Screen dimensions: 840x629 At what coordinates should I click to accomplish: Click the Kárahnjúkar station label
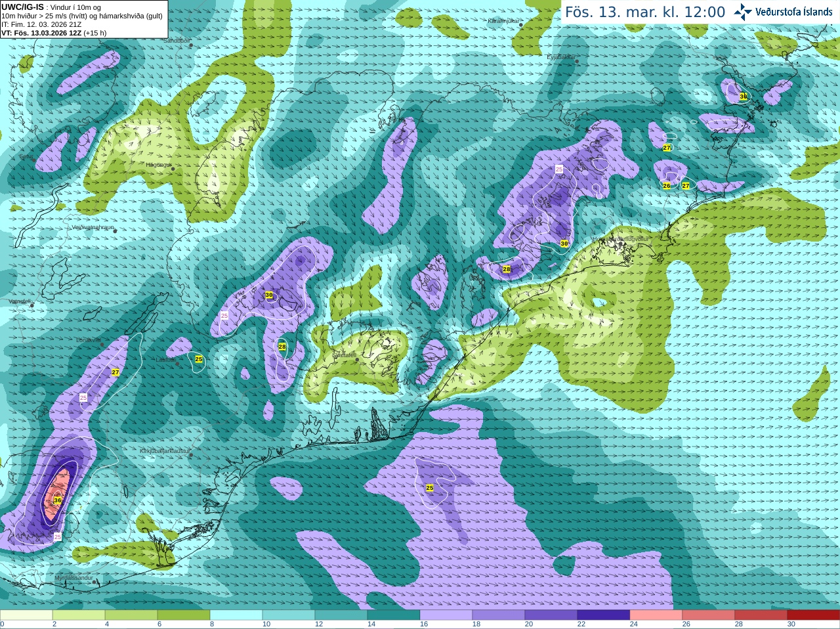click(x=503, y=21)
